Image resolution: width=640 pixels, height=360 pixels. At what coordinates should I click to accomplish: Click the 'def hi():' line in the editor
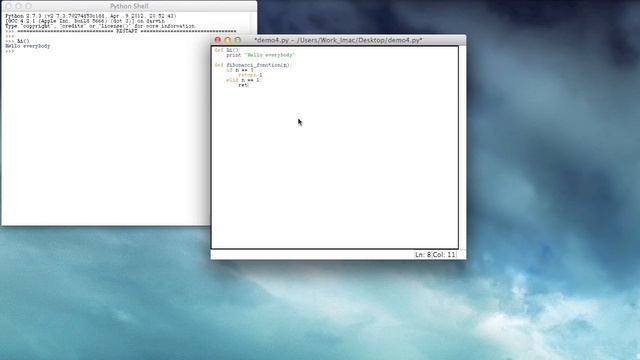pos(226,50)
